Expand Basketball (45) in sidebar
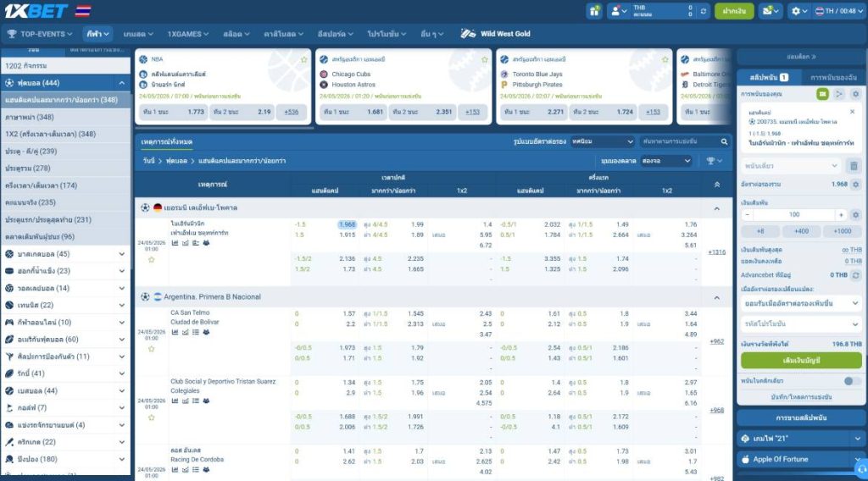The image size is (868, 481). [x=122, y=254]
